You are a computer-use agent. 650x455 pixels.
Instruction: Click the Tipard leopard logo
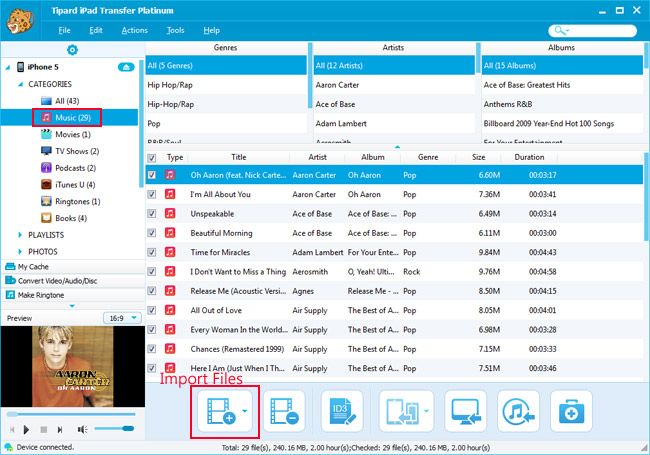(19, 21)
